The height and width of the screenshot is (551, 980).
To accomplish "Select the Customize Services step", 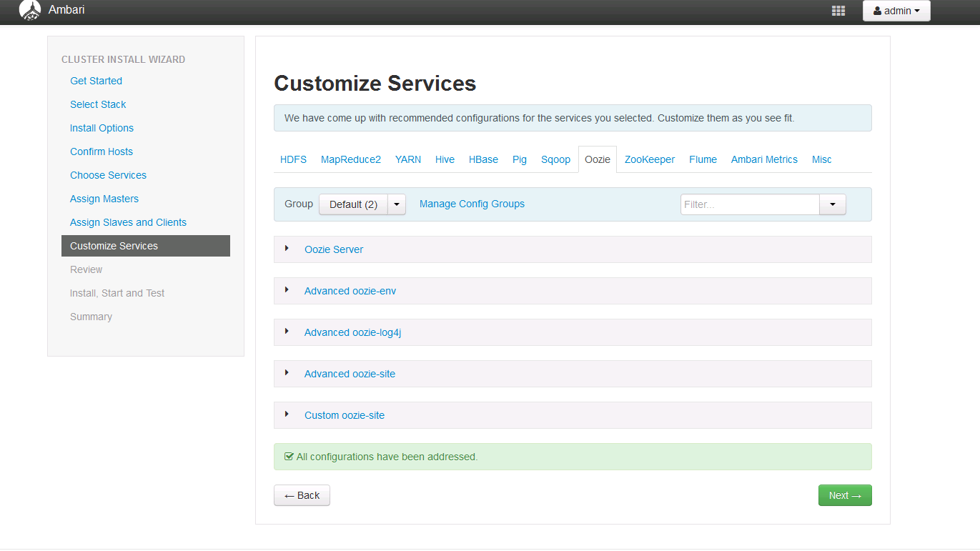I will [146, 246].
